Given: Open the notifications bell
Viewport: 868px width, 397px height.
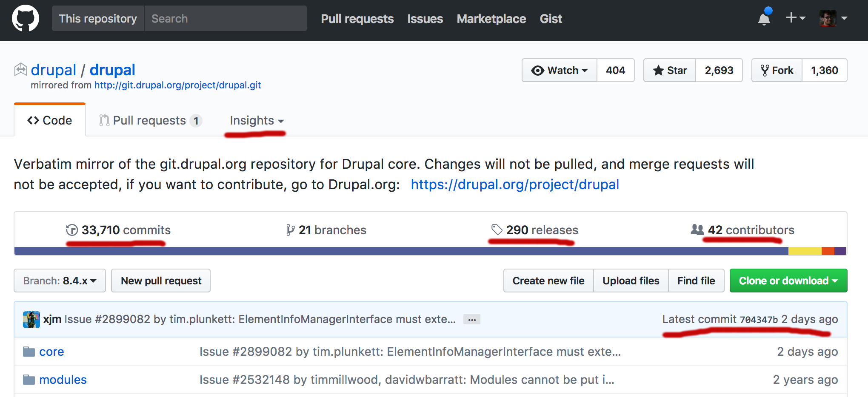Looking at the screenshot, I should click(764, 18).
